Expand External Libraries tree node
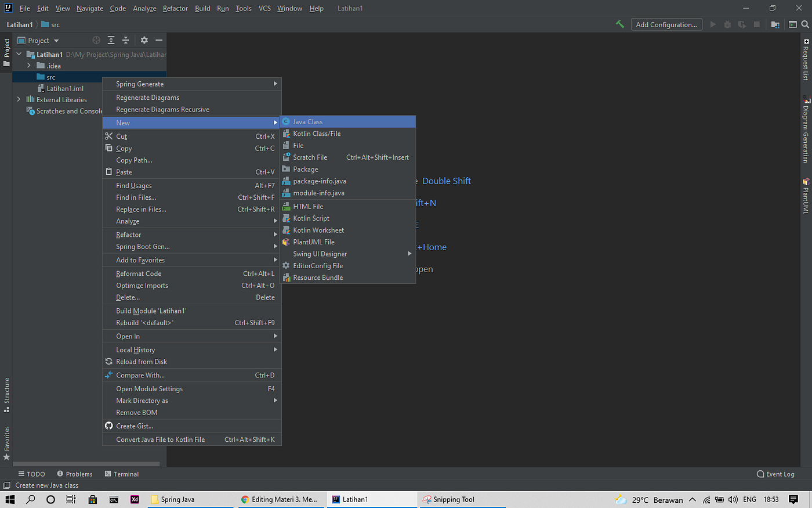 tap(19, 99)
